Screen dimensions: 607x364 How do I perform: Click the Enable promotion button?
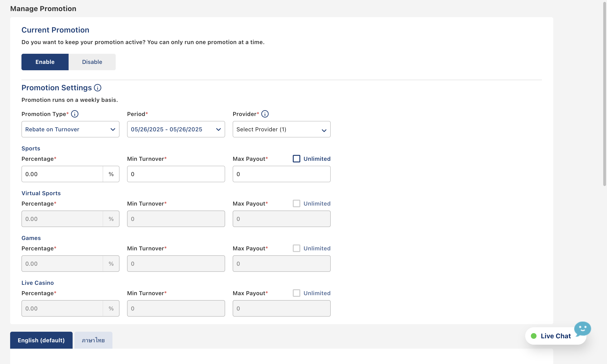(x=45, y=62)
